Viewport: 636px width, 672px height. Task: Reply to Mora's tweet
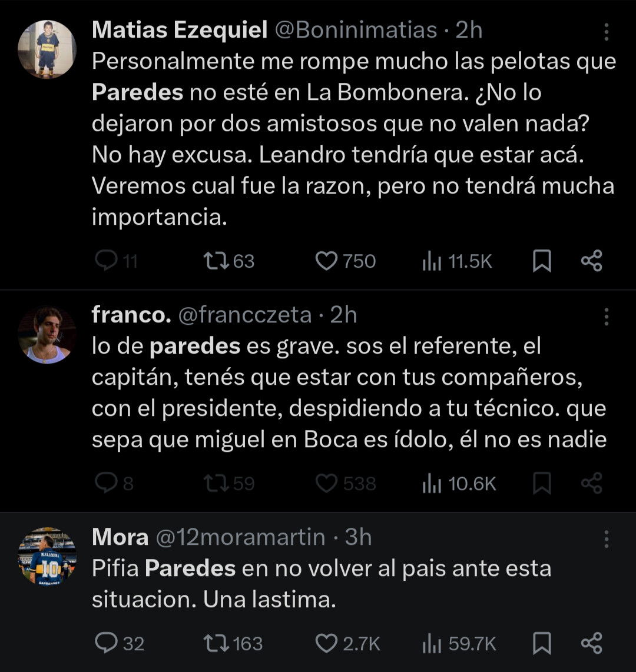pyautogui.click(x=106, y=643)
